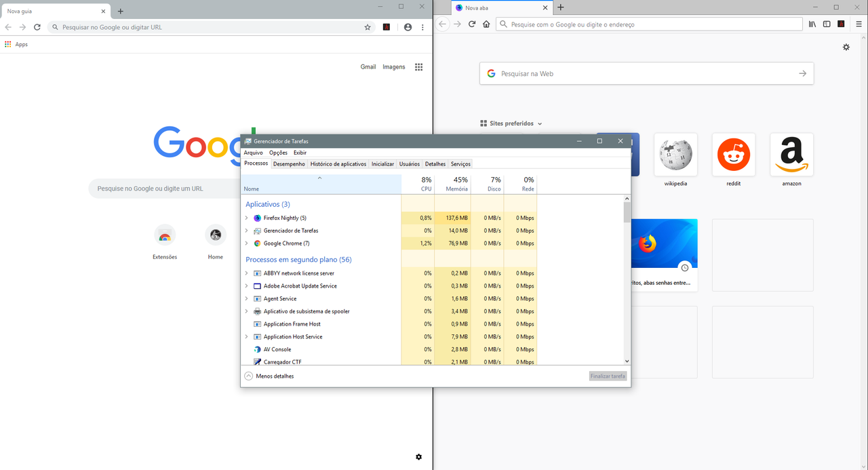This screenshot has width=868, height=470.
Task: Expand Adobe Acrobat Update Service row
Action: click(x=246, y=286)
